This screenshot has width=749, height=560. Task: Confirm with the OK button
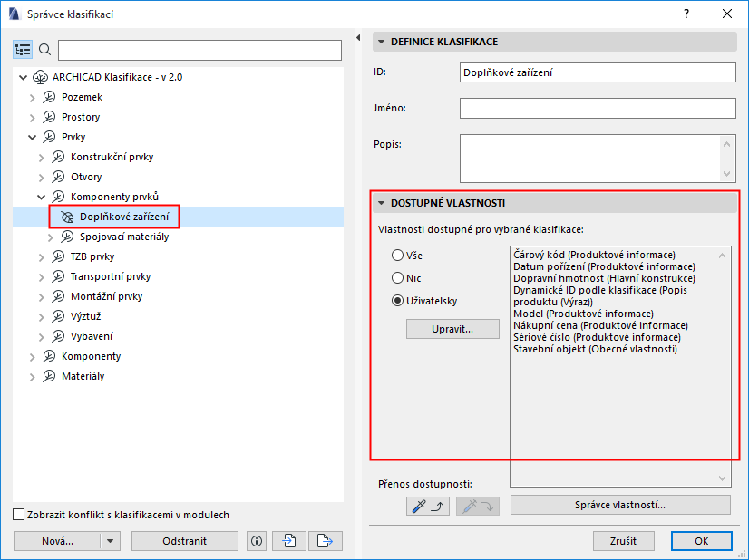701,541
